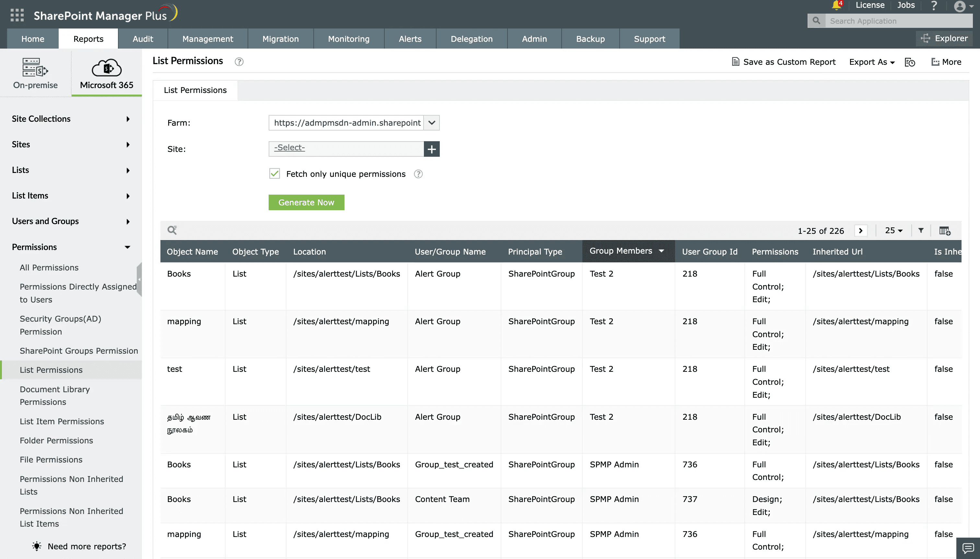Screen dimensions: 980x559
Task: Open the chat feedback icon
Action: [968, 548]
